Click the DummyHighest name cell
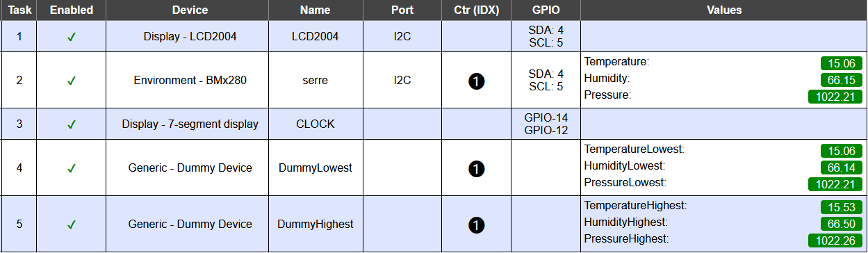The width and height of the screenshot is (868, 253). [x=315, y=225]
